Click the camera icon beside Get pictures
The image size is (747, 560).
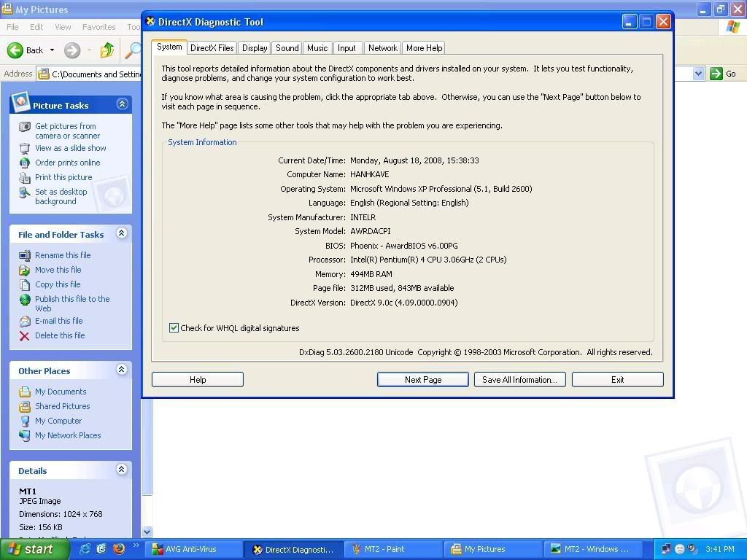pyautogui.click(x=25, y=126)
